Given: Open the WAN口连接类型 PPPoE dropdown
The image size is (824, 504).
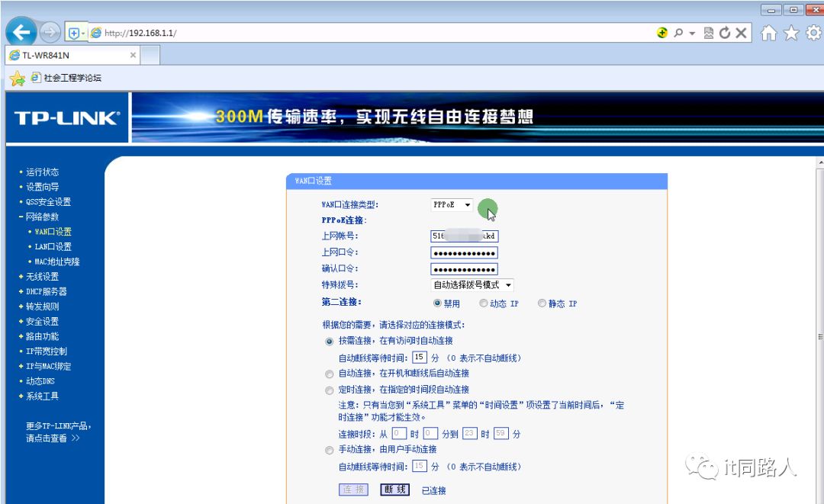Looking at the screenshot, I should coord(452,205).
